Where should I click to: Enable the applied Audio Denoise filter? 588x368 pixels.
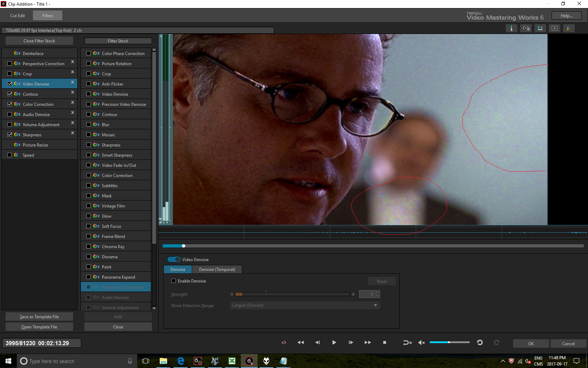click(9, 114)
